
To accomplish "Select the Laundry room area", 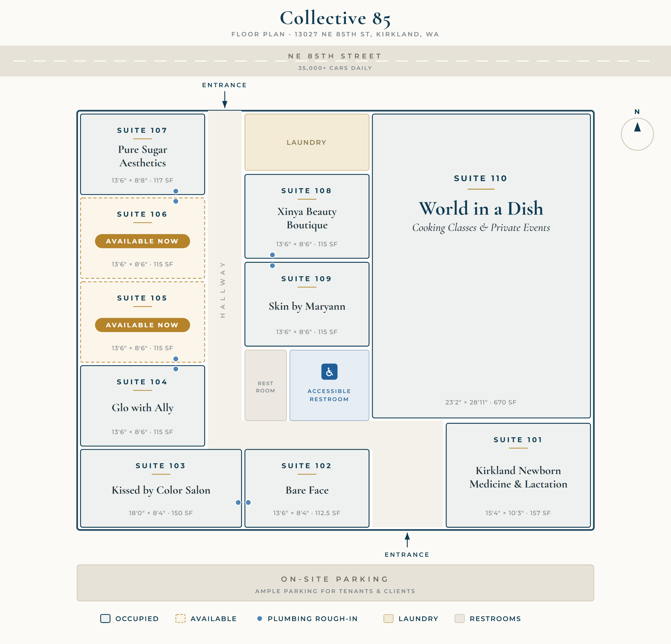I will [x=307, y=142].
